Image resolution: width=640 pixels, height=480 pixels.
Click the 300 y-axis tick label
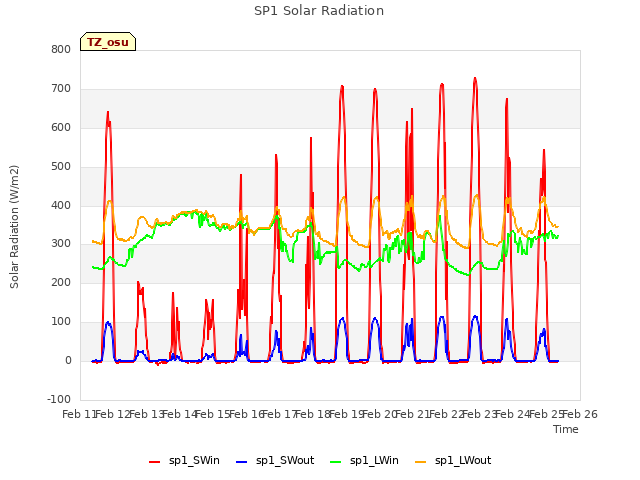pyautogui.click(x=61, y=244)
